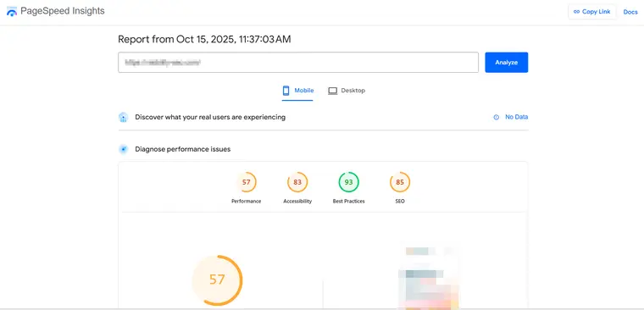Click the large 57 performance gauge
644x310 pixels.
[217, 280]
